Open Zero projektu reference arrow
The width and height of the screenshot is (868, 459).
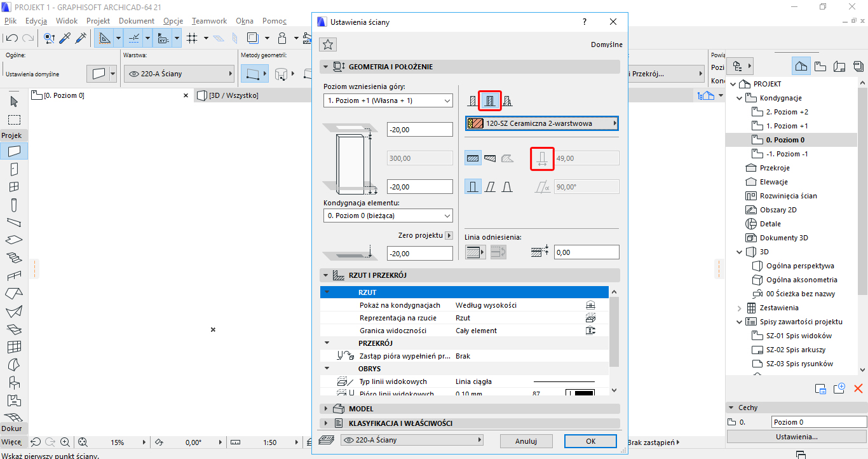(x=449, y=235)
